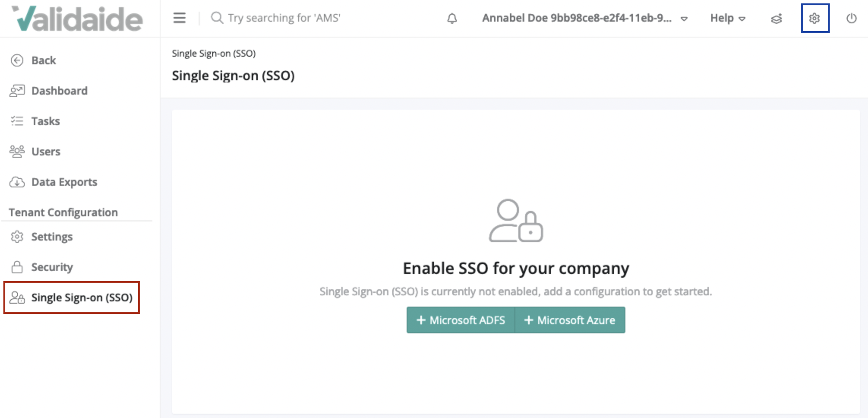Viewport: 868px width, 418px height.
Task: Click the stack/batch actions icon in the top bar
Action: click(776, 18)
